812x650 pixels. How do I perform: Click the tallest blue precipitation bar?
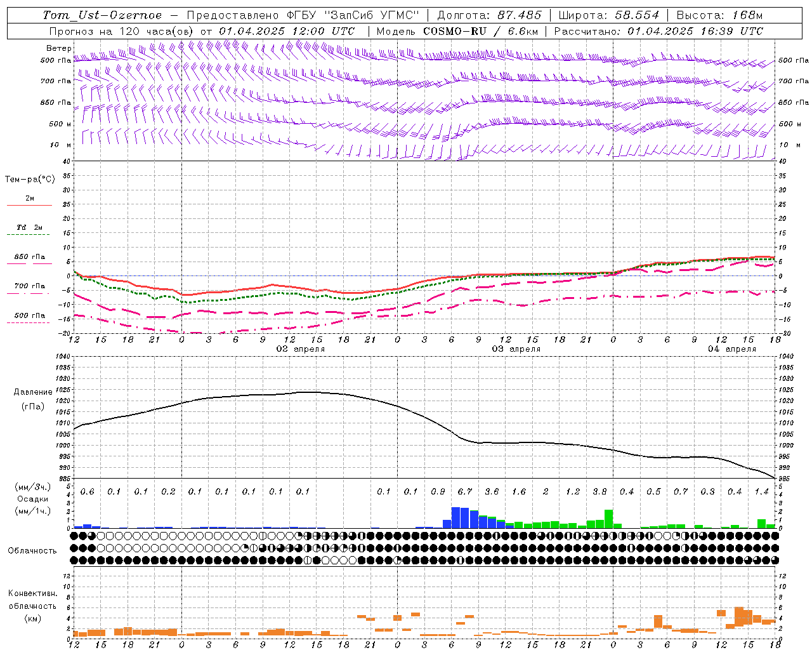(x=455, y=517)
